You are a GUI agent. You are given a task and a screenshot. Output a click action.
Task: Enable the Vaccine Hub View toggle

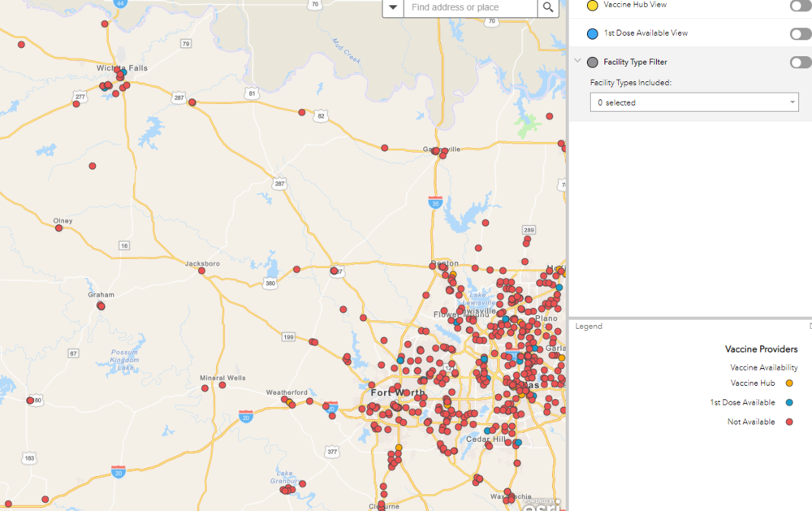pyautogui.click(x=800, y=6)
